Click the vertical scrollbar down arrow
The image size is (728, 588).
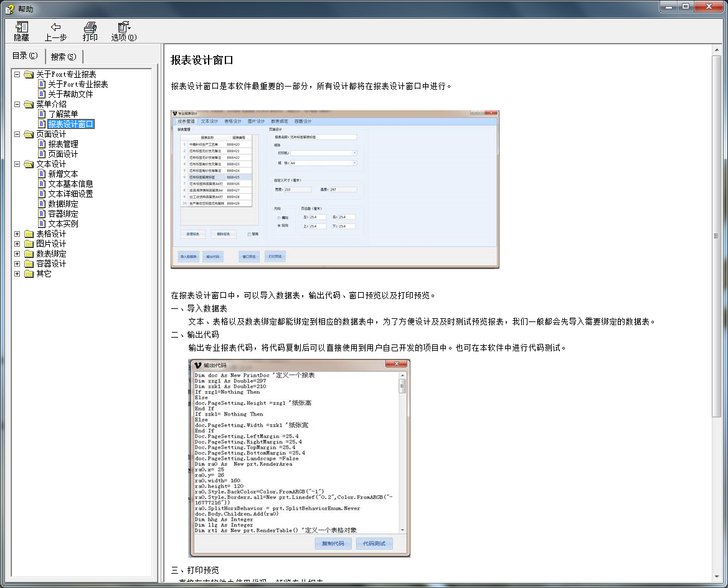(717, 576)
